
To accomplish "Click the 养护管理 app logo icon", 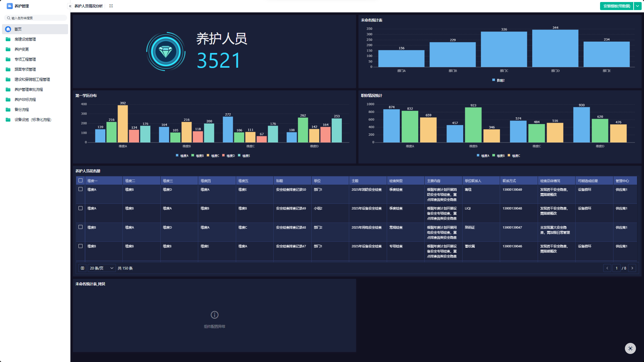I will pyautogui.click(x=9, y=6).
